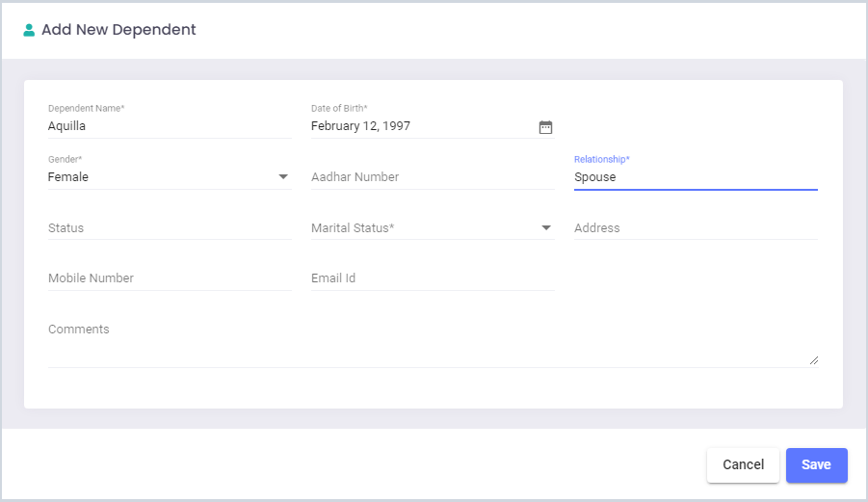Focus the Aadhar Number input

(433, 177)
